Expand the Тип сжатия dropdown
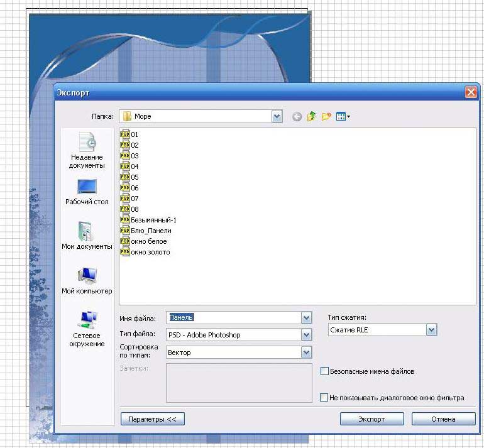This screenshot has height=448, width=484. 432,330
